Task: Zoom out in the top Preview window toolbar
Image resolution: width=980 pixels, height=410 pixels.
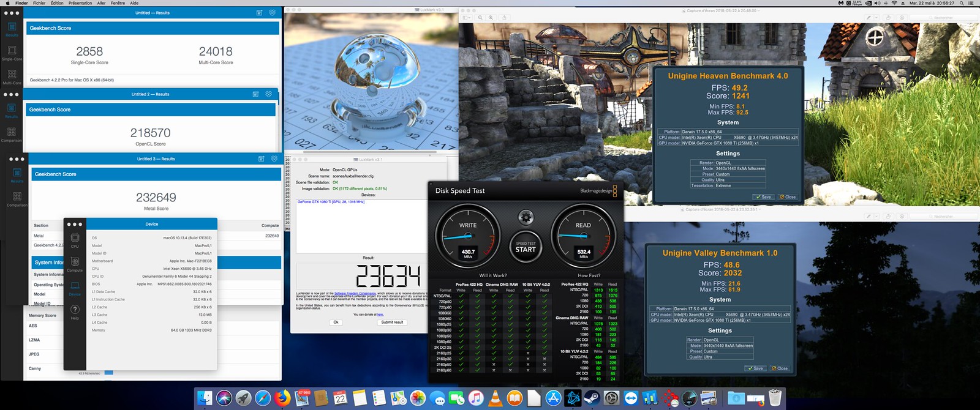Action: click(x=480, y=18)
